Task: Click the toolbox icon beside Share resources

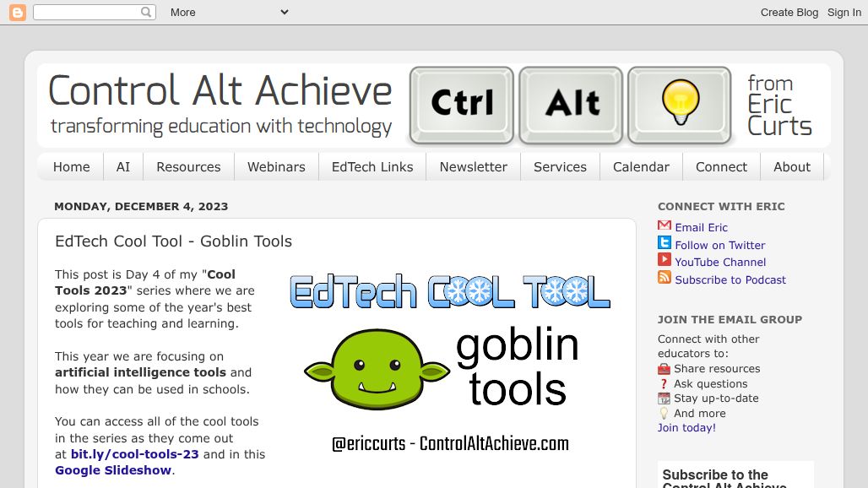Action: pos(664,368)
